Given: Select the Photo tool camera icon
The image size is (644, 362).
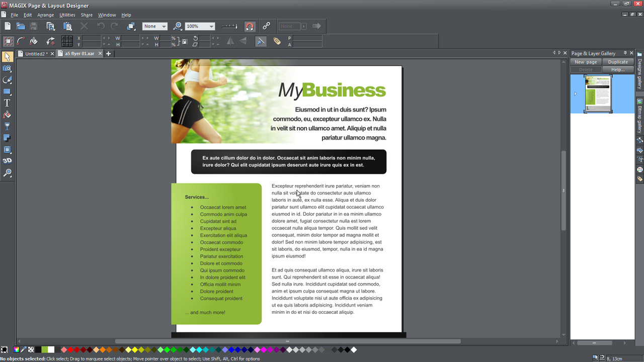Looking at the screenshot, I should point(7,68).
